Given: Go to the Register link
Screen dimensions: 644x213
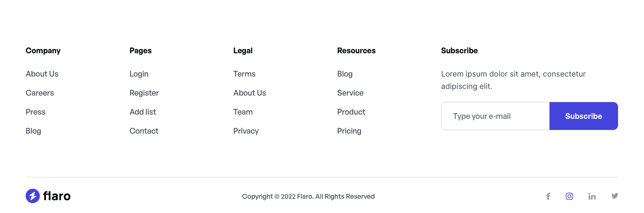Looking at the screenshot, I should [144, 93].
